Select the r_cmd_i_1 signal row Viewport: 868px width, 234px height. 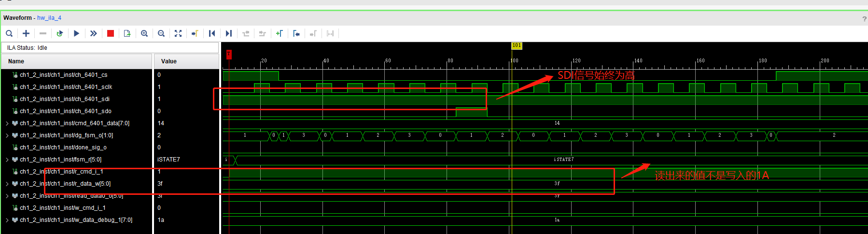pos(77,172)
